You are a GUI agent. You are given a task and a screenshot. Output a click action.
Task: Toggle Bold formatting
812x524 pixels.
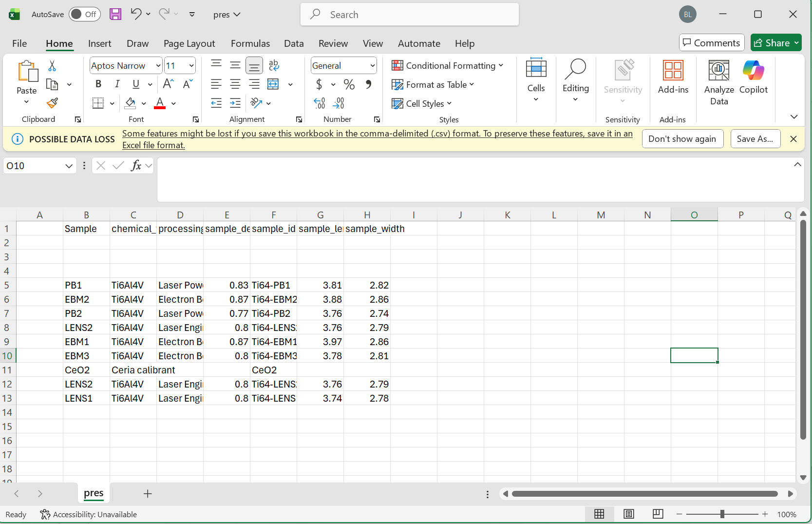[98, 84]
